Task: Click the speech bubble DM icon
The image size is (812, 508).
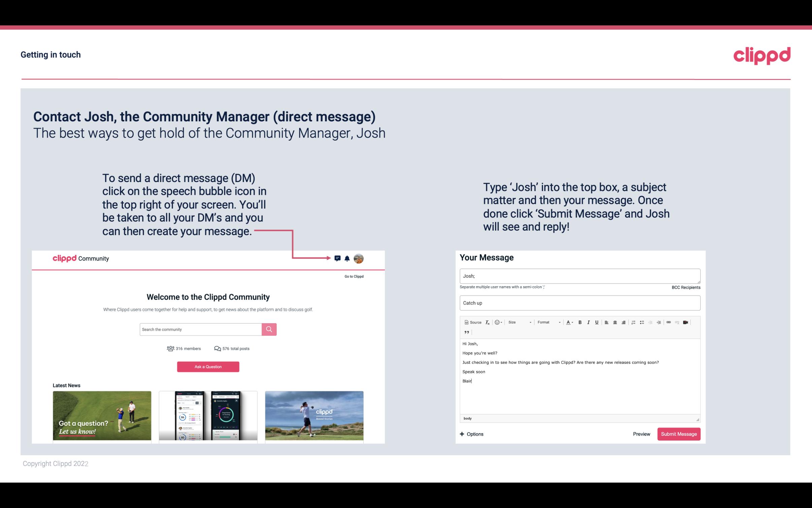Action: click(x=338, y=258)
